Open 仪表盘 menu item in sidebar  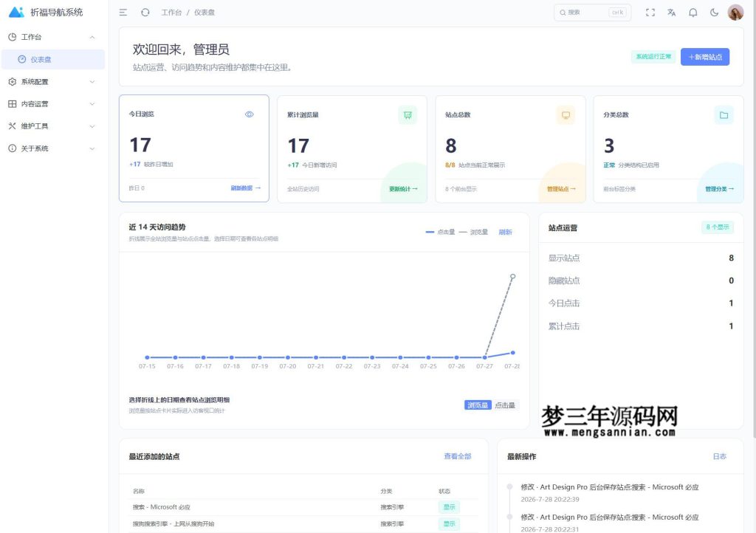(53, 59)
